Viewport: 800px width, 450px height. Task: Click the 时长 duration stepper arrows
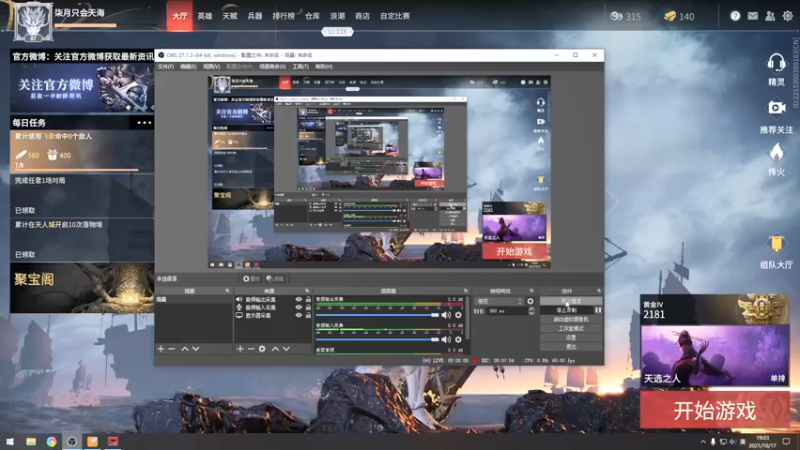tap(531, 311)
